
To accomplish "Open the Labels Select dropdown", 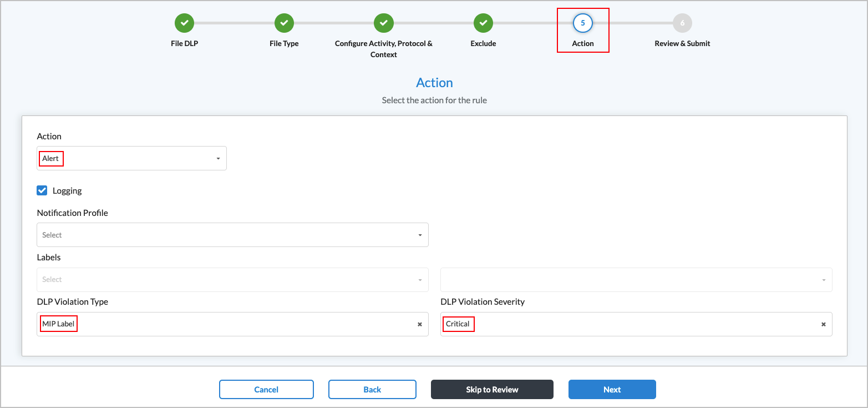I will coord(232,280).
